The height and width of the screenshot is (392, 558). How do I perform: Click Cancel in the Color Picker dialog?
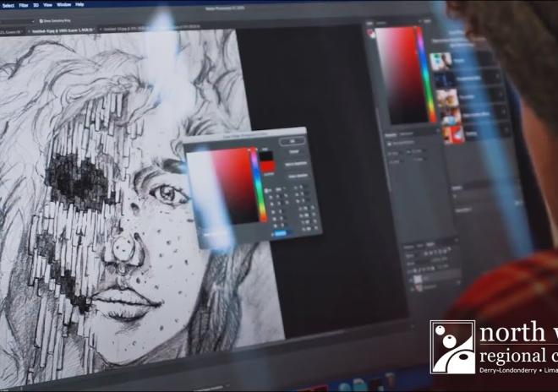(294, 152)
